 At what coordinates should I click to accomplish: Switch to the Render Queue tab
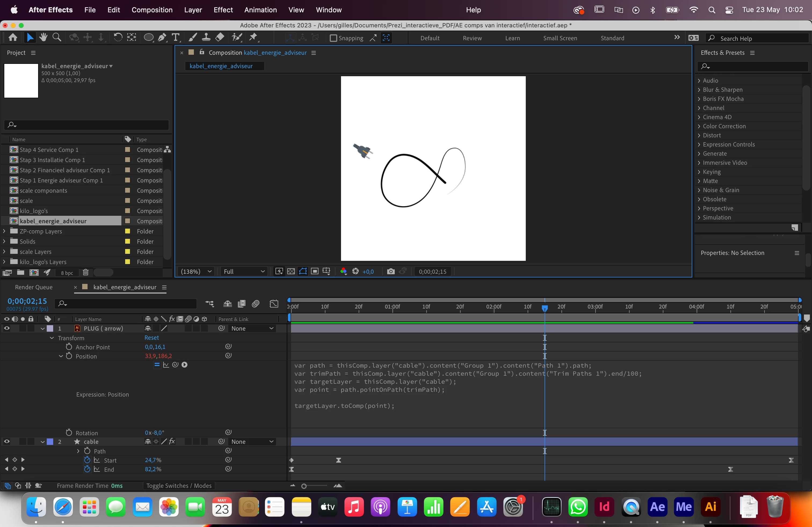click(34, 287)
